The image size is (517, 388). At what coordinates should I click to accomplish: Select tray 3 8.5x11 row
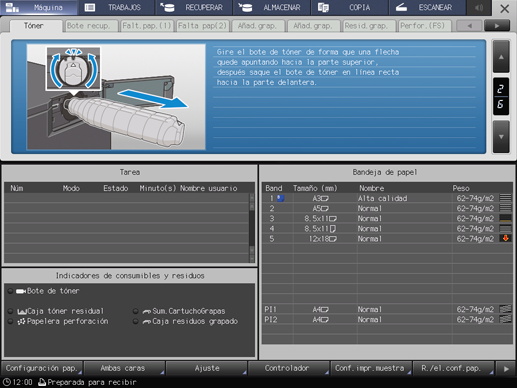point(387,219)
